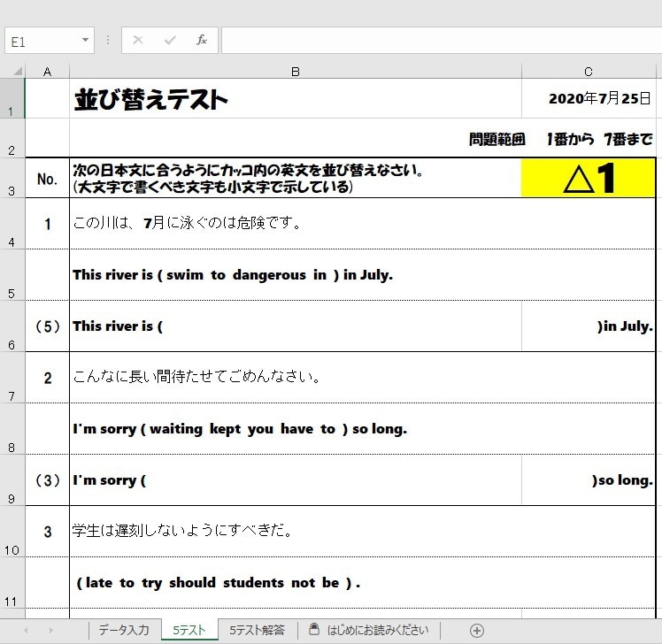The width and height of the screenshot is (662, 644).
Task: Select row 4 header
Action: pyautogui.click(x=12, y=224)
